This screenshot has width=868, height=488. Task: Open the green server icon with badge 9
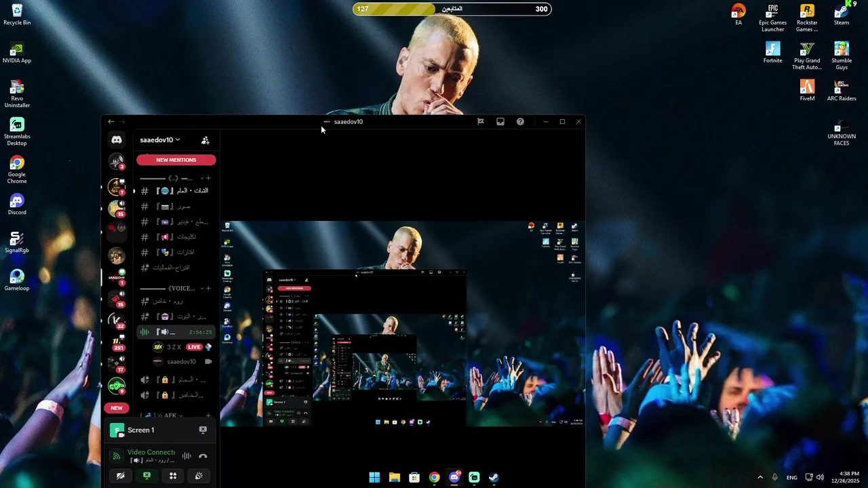pyautogui.click(x=117, y=386)
